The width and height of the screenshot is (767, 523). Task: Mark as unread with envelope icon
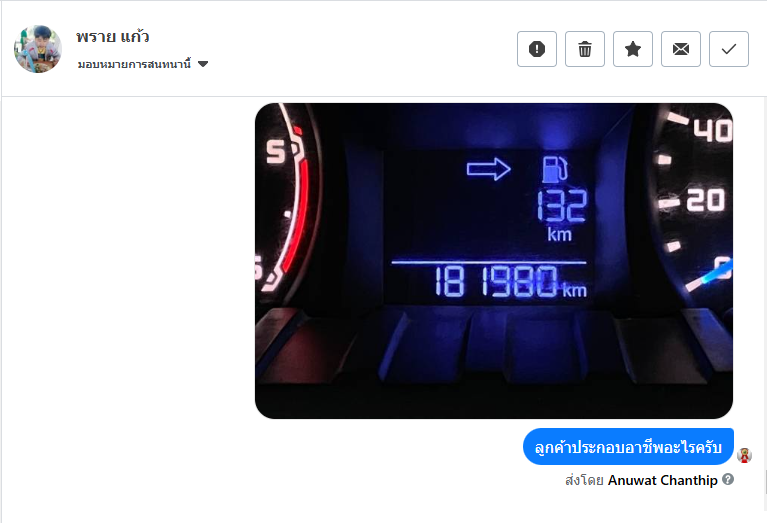680,49
